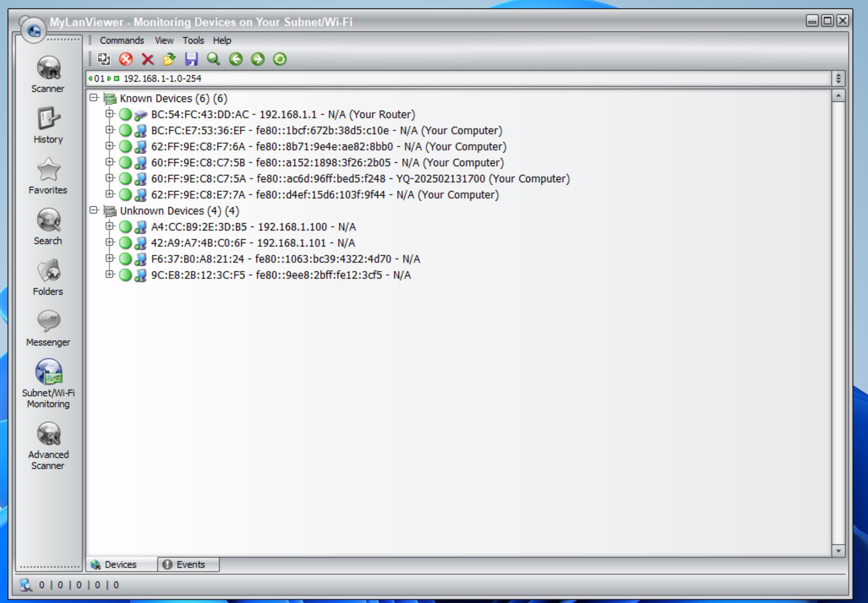Expand the A4:CC:B9:2E:3D:B5 device node
Viewport: 868px width, 603px height.
pyautogui.click(x=110, y=226)
